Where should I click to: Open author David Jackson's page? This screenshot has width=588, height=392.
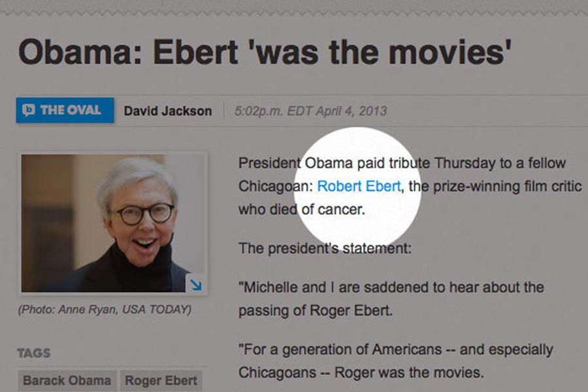point(168,111)
